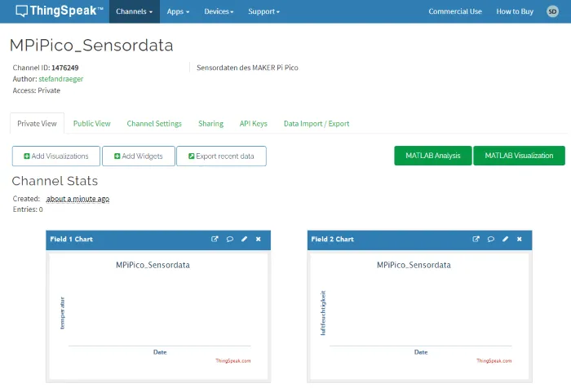The height and width of the screenshot is (392, 571).
Task: Click the Add Visualizations button
Action: (x=56, y=156)
